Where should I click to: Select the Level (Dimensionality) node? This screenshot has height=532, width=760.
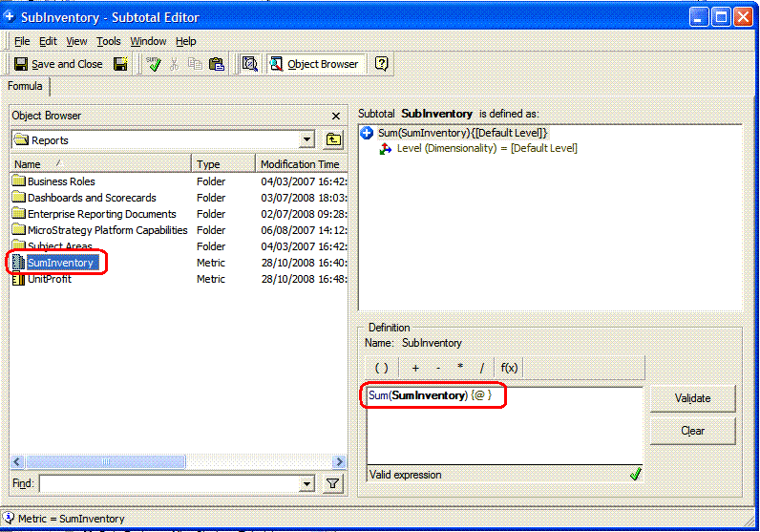487,148
